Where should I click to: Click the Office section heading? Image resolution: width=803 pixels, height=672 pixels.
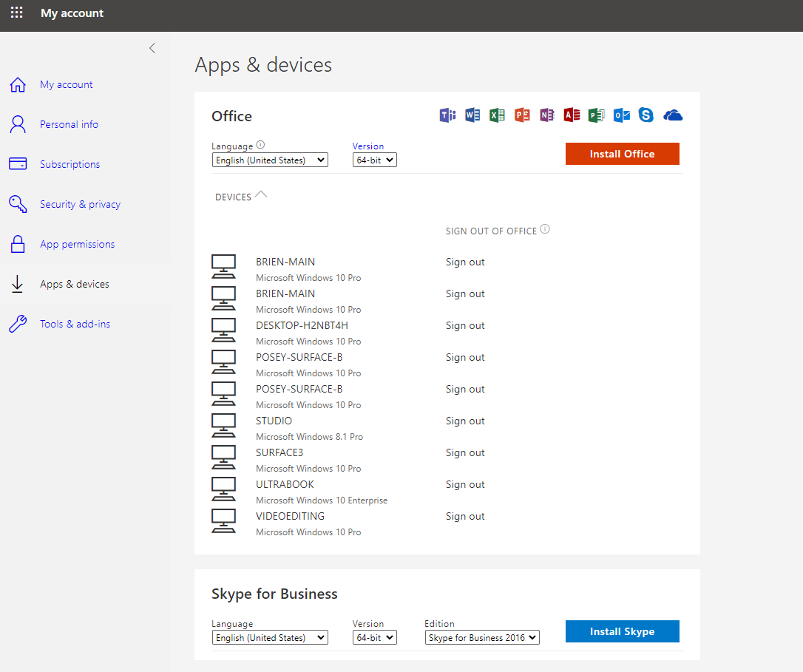pos(231,116)
